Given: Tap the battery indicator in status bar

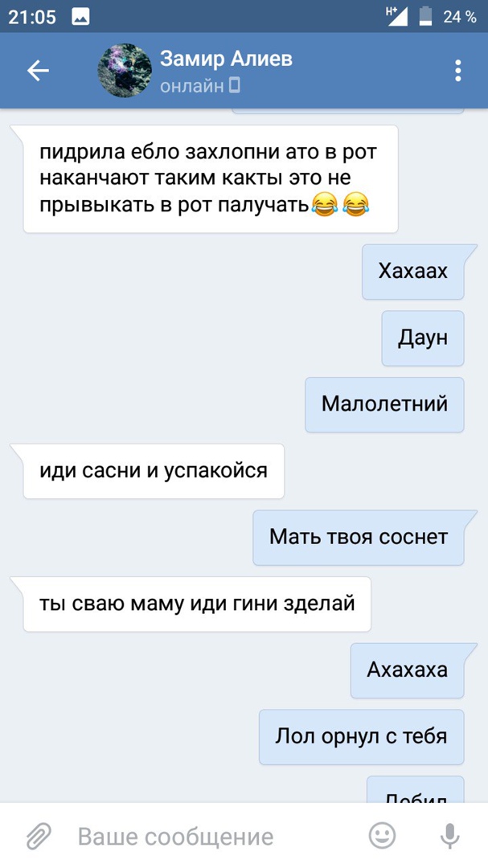Looking at the screenshot, I should pyautogui.click(x=425, y=17).
